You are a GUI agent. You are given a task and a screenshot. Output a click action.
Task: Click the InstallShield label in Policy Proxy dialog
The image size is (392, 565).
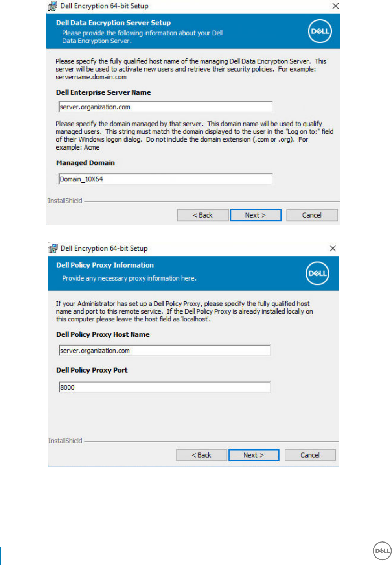click(65, 441)
